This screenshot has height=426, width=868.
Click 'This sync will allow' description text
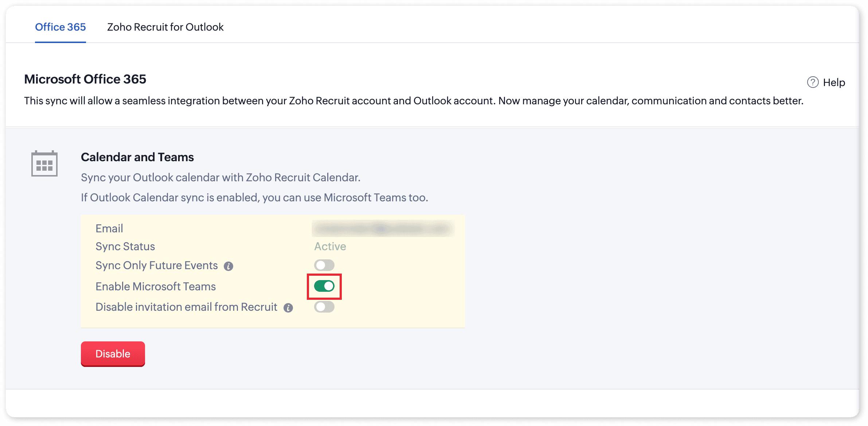click(414, 101)
